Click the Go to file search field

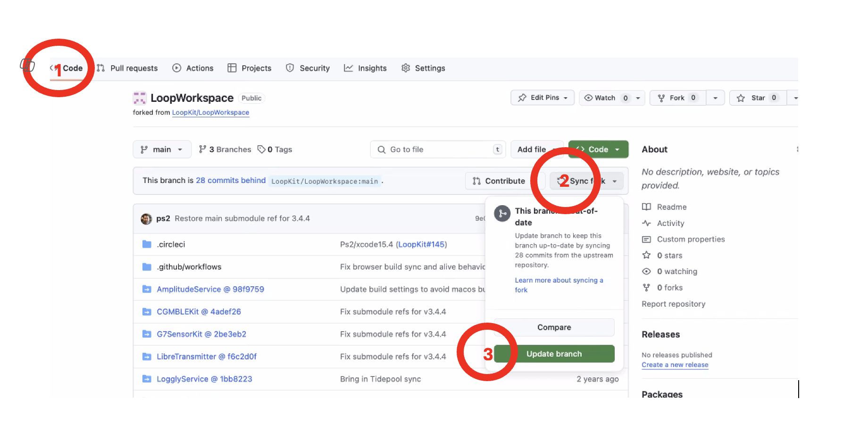point(438,149)
